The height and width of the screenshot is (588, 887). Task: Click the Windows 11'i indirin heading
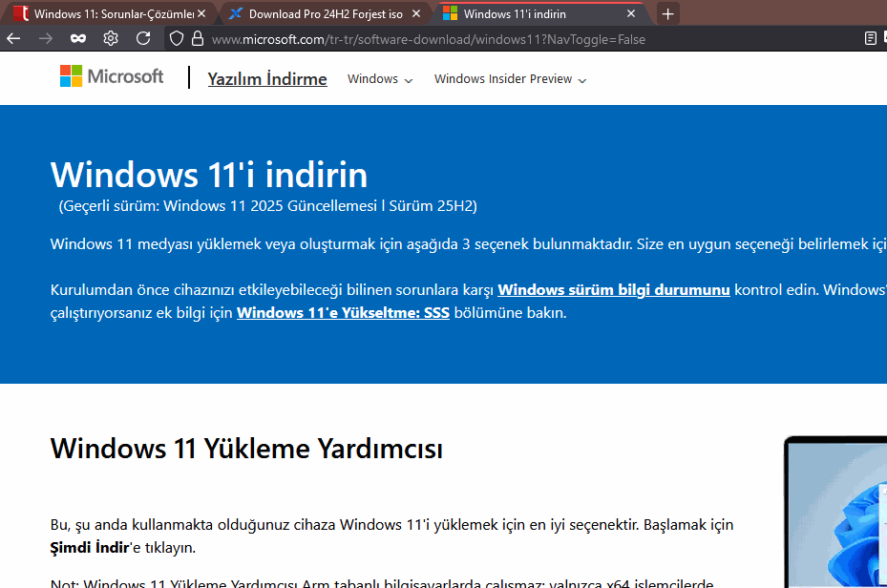[209, 174]
